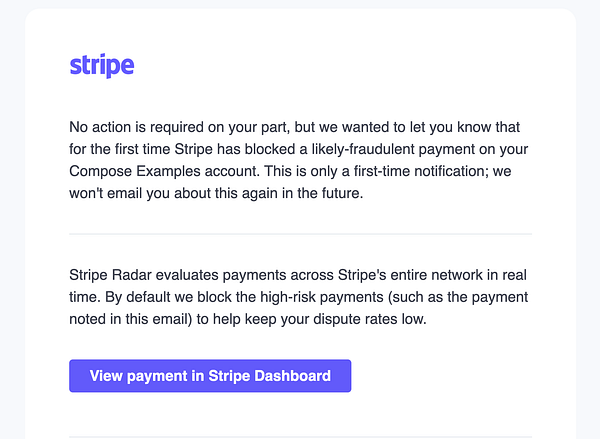
Task: Click the Stripe logo
Action: (102, 67)
